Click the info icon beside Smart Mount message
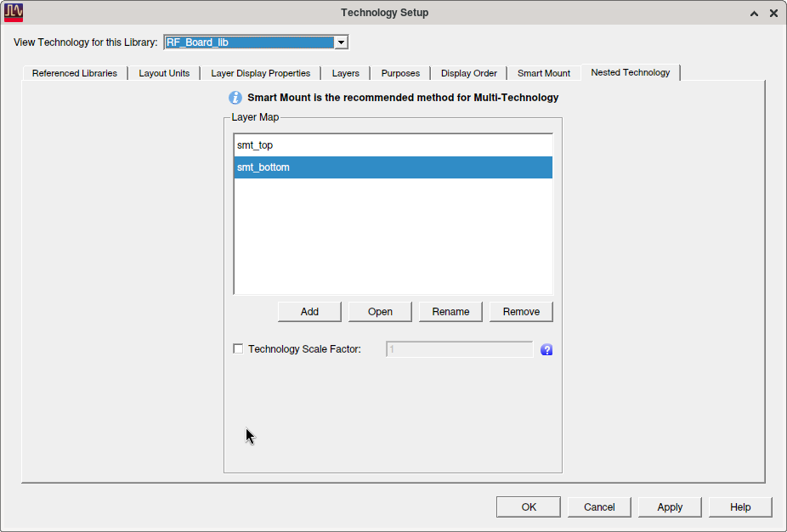Screen dimensions: 787x532 coord(235,98)
